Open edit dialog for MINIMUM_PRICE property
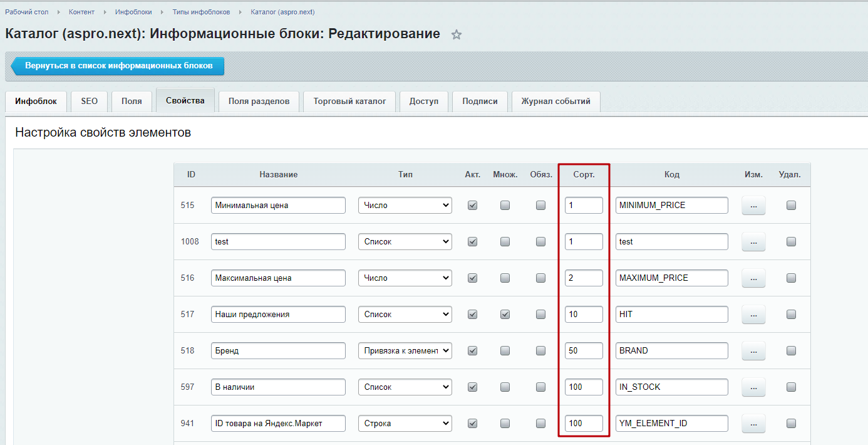Screen dimensions: 868x445 (753, 206)
